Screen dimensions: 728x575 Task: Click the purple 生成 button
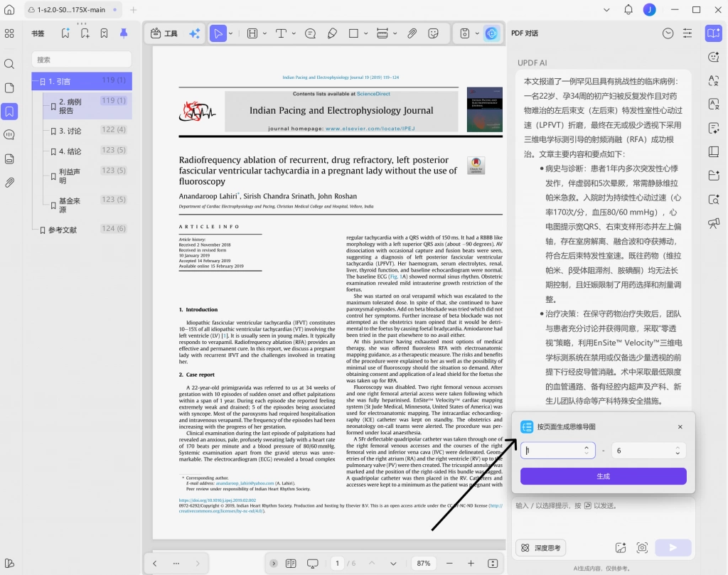(x=603, y=476)
